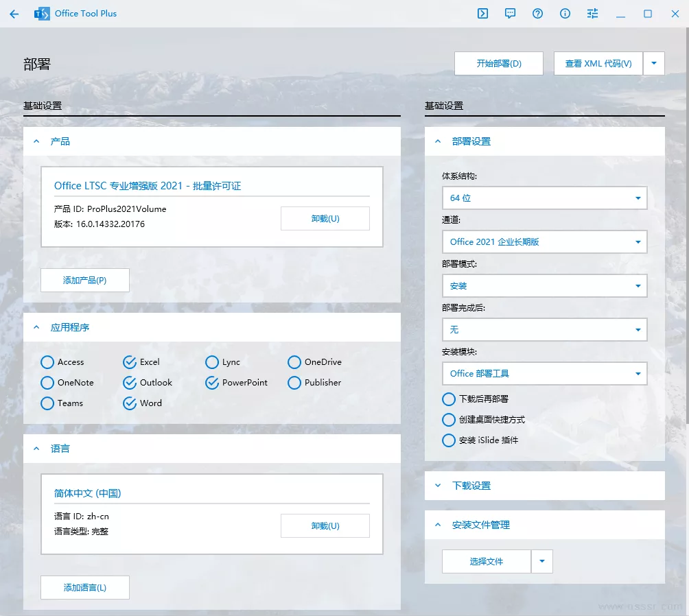Screen dimensions: 689x616
Task: Open the 体系结构 64 位 dropdown
Action: (544, 198)
